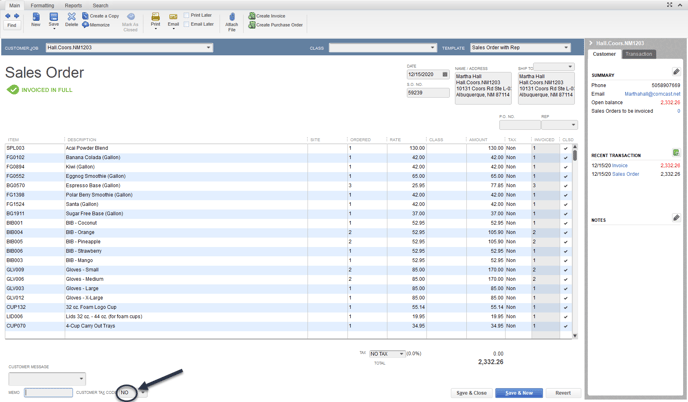The width and height of the screenshot is (688, 402).
Task: Select the Transaction tab in side panel
Action: tap(639, 54)
